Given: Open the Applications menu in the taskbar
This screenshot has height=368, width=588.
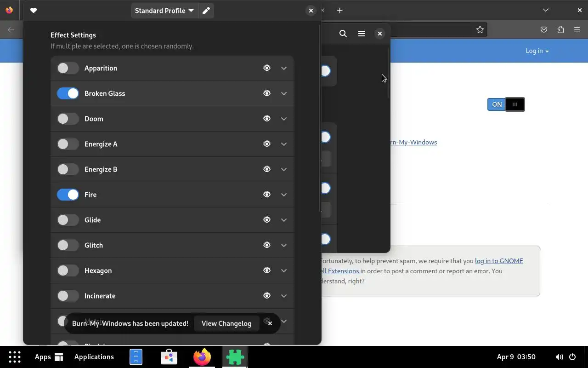Looking at the screenshot, I should (x=94, y=357).
